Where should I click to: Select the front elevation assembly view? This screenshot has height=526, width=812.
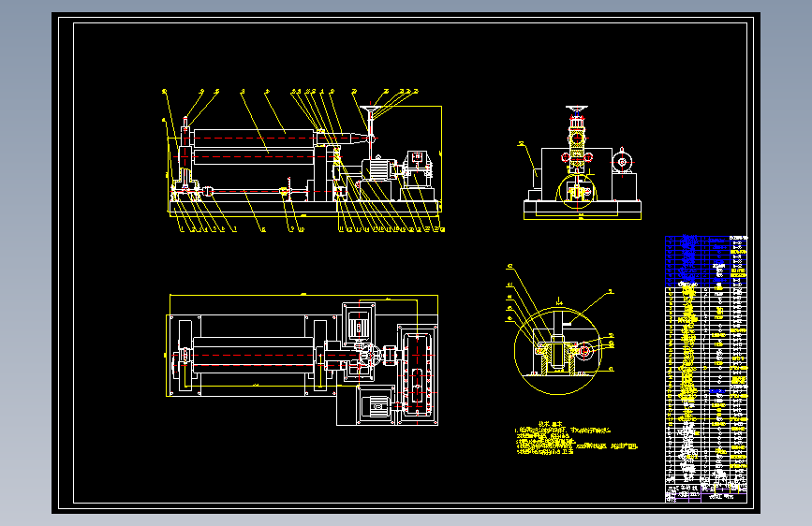tap(303, 160)
